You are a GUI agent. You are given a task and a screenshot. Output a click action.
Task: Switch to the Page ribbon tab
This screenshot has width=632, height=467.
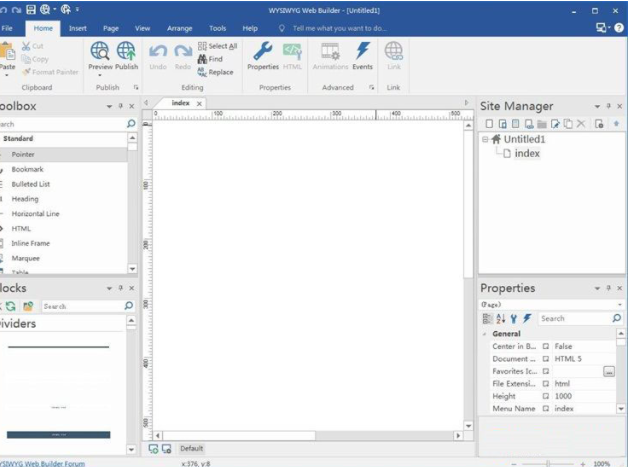tap(111, 28)
